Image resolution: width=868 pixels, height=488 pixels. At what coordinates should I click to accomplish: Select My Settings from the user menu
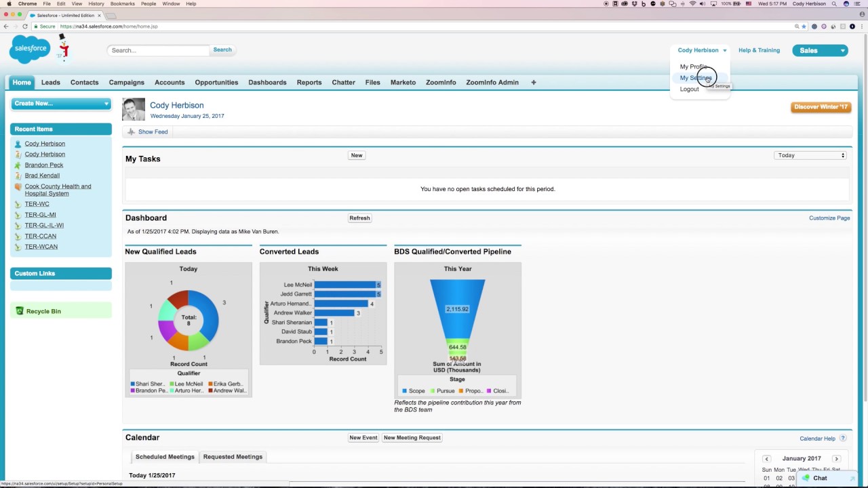coord(696,78)
